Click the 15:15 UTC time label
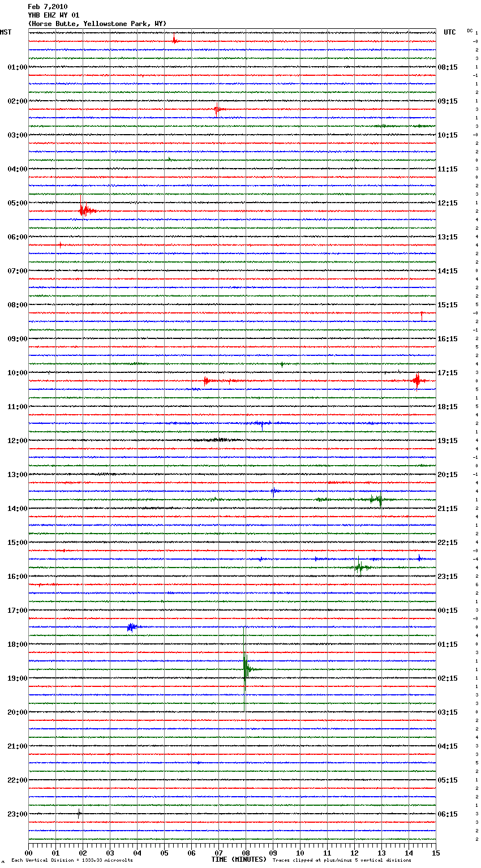The image size is (481, 868). click(x=448, y=305)
